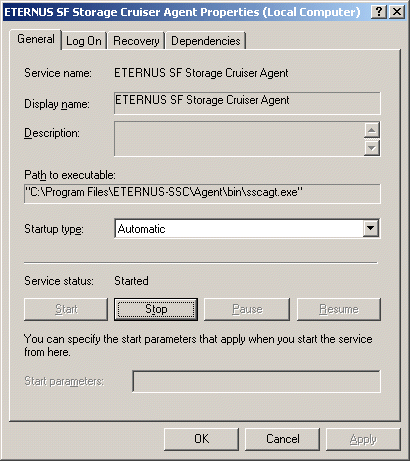Open the Dependencies tab

tap(206, 41)
